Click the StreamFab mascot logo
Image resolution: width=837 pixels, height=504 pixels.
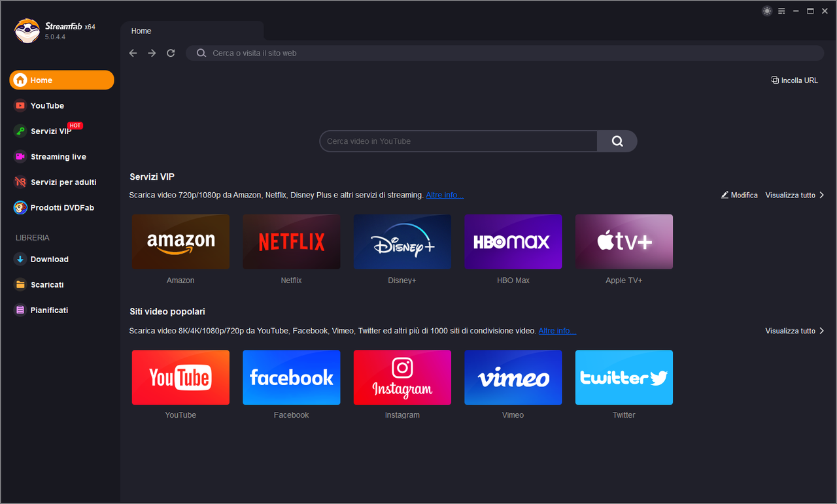pyautogui.click(x=27, y=31)
